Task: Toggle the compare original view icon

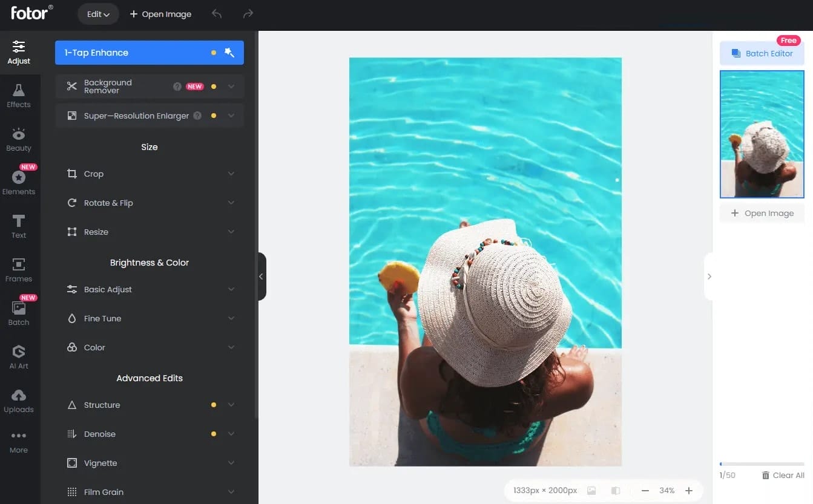Action: pos(616,491)
